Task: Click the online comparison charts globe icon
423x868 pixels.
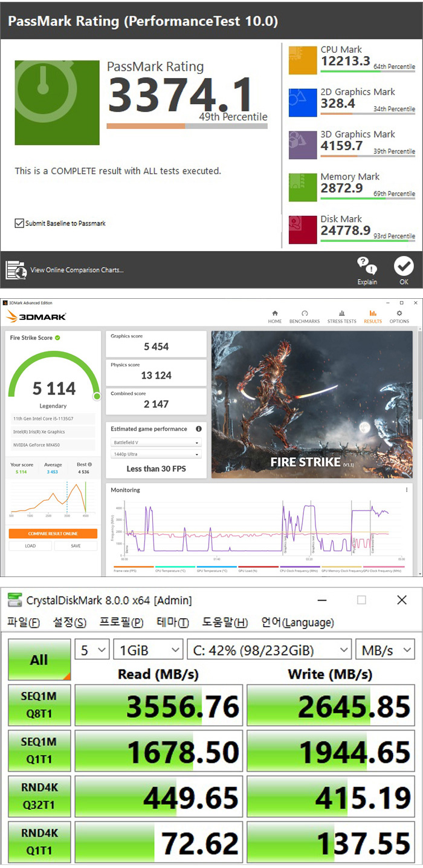Action: click(x=16, y=270)
